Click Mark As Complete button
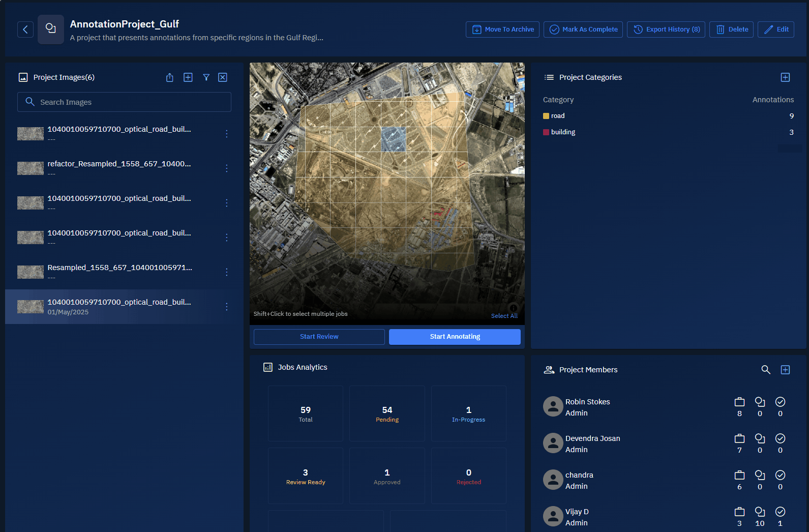The width and height of the screenshot is (809, 532). [x=583, y=29]
